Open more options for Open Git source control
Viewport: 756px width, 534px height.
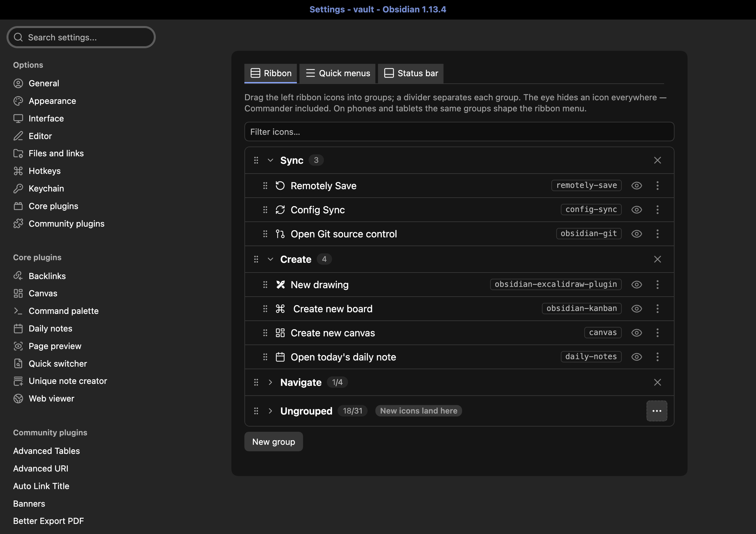pos(658,233)
